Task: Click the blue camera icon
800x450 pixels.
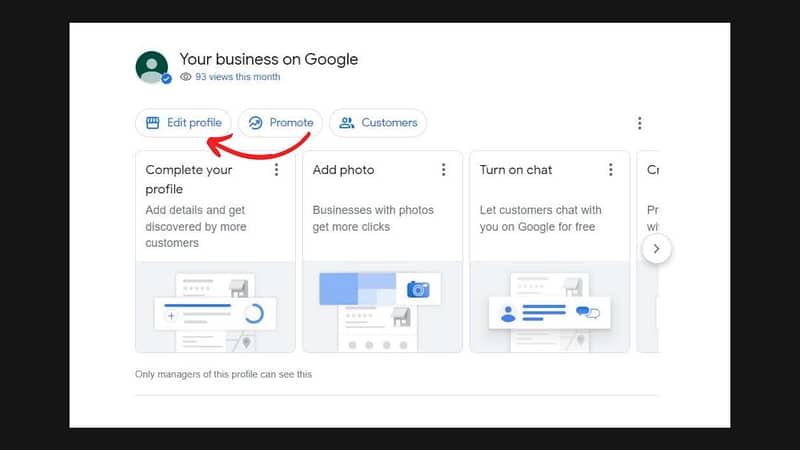Action: pos(418,290)
